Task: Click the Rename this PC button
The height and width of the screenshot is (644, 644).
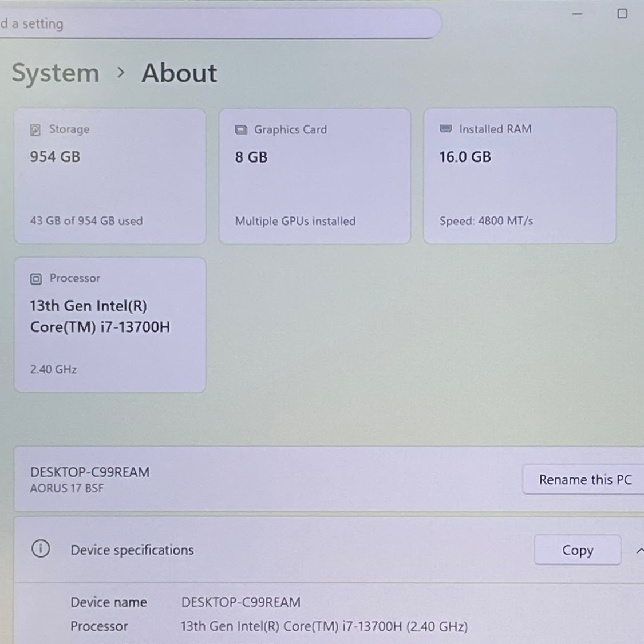Action: click(584, 480)
